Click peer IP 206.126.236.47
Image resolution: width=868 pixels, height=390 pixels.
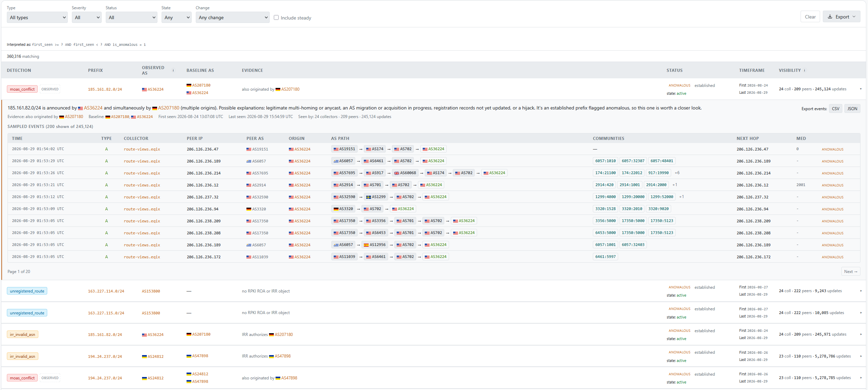[203, 149]
